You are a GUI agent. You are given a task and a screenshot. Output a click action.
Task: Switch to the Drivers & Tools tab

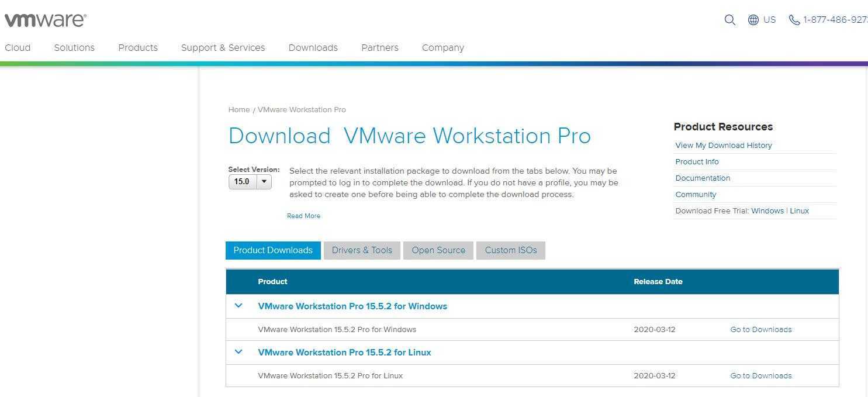362,250
